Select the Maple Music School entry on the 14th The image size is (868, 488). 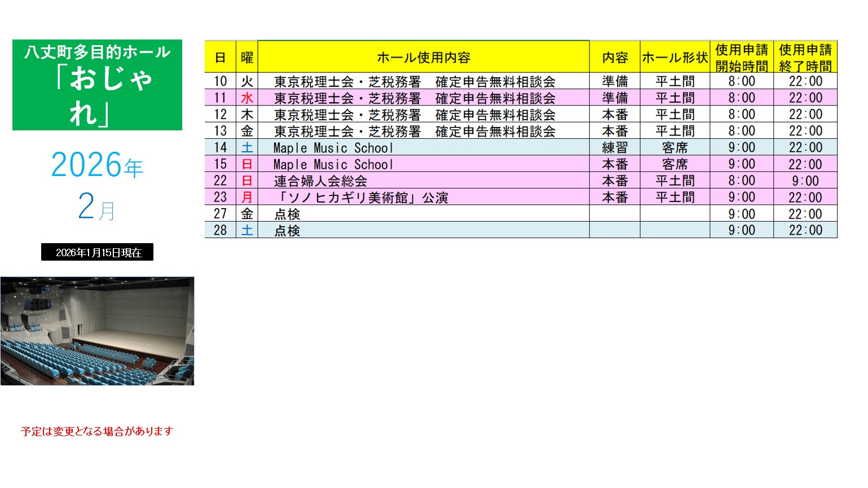pos(333,148)
